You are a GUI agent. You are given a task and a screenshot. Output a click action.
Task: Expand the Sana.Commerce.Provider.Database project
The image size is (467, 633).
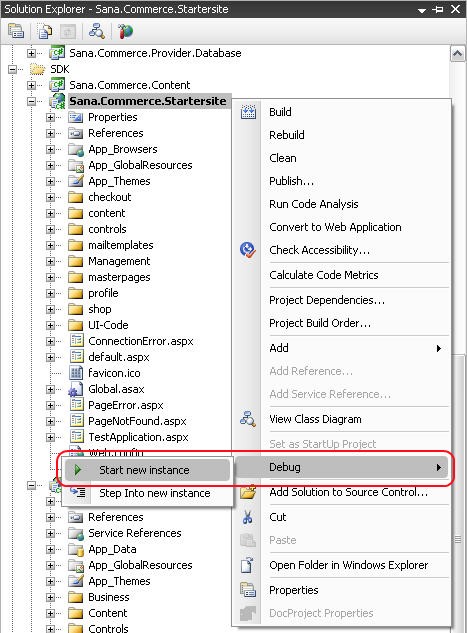(31, 53)
